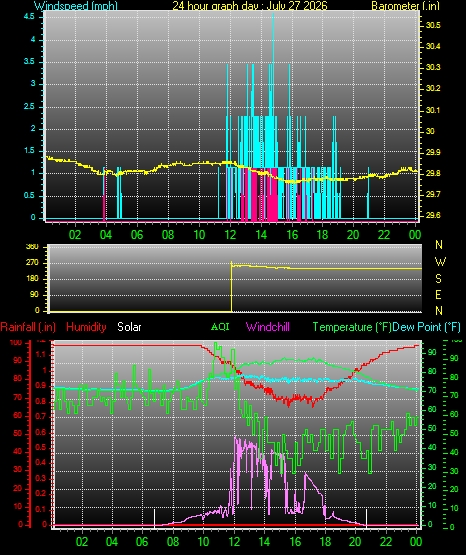Select the 0.3 rainfall axis value
This screenshot has width=466, height=555.
coord(40,478)
